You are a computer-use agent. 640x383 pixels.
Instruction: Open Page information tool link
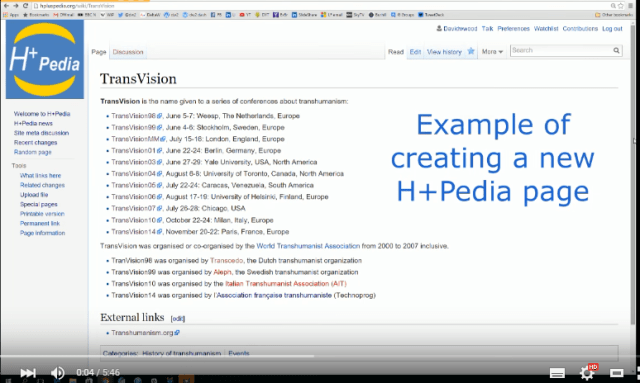tap(42, 233)
